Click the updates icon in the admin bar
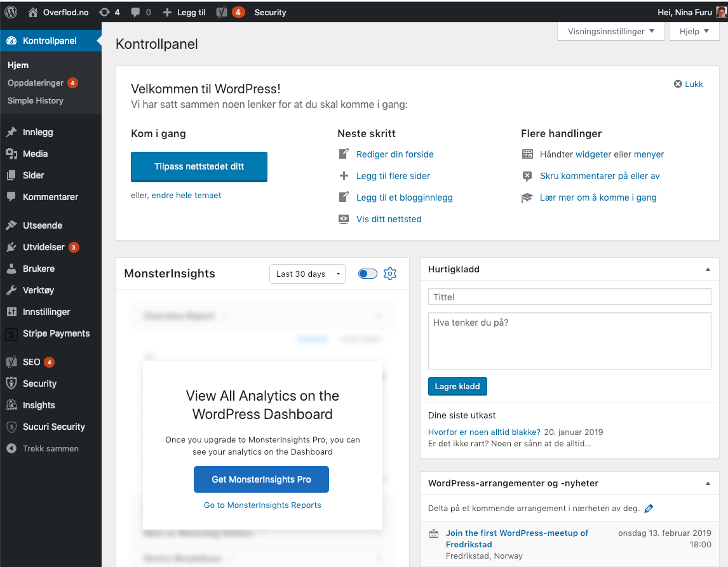This screenshot has width=728, height=567. 104,13
